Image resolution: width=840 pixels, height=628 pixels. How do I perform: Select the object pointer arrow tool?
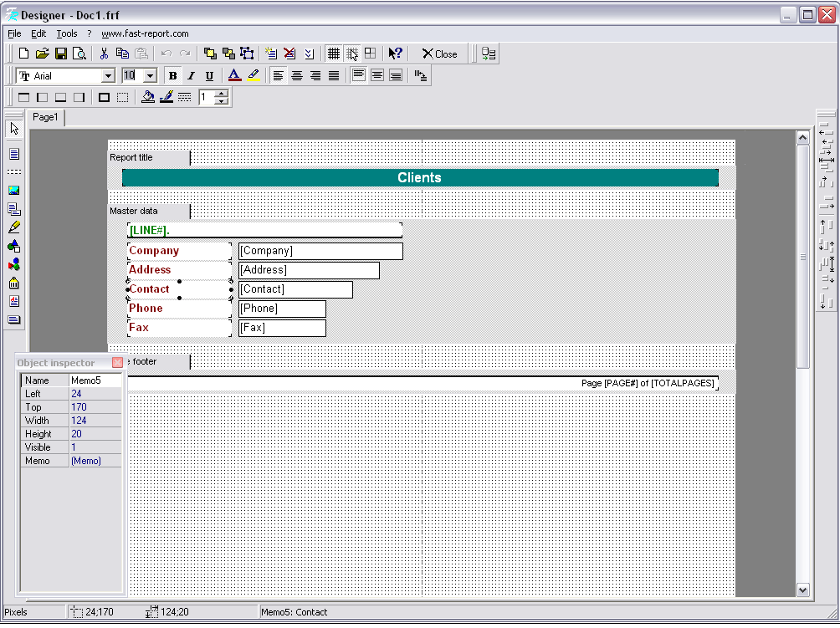[x=14, y=129]
